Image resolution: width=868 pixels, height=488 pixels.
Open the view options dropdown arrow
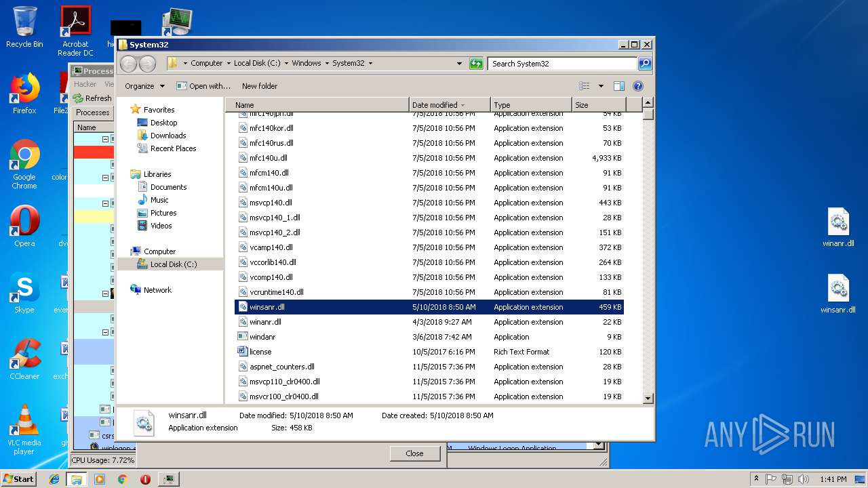click(x=601, y=86)
